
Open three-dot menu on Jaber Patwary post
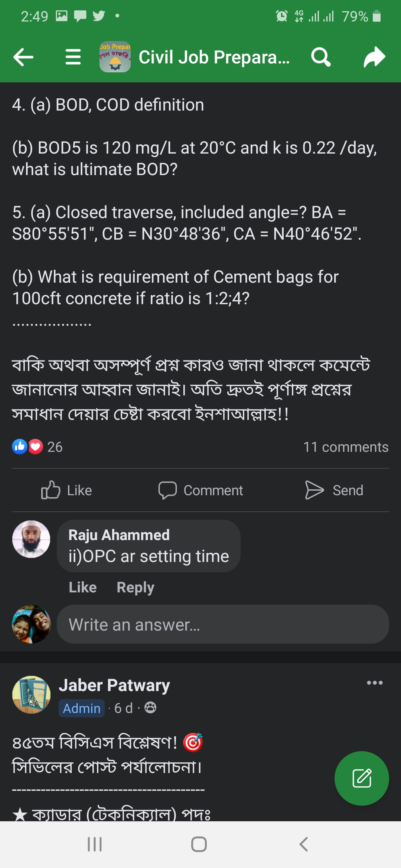coord(375,683)
